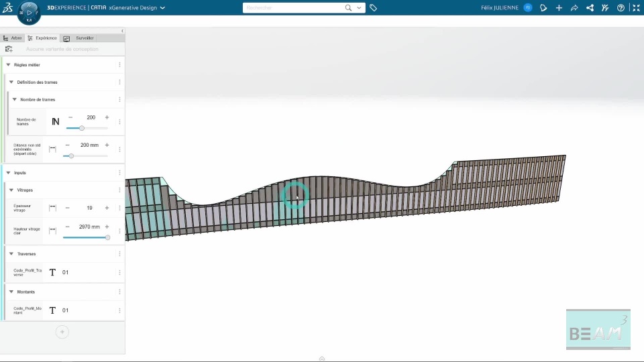Click the round add parameter button
The height and width of the screenshot is (362, 644).
tap(62, 332)
